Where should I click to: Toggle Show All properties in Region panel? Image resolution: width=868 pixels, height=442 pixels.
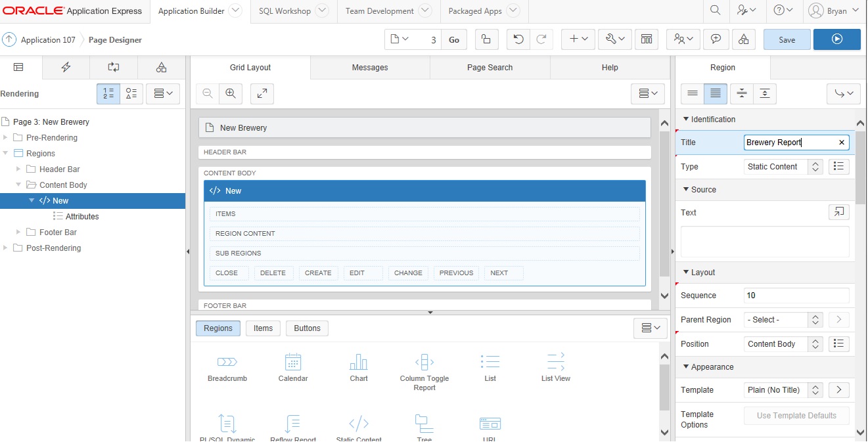pyautogui.click(x=716, y=93)
